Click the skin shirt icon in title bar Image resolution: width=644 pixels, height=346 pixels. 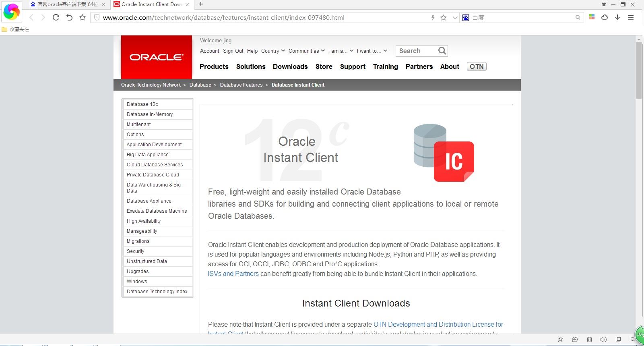[604, 4]
